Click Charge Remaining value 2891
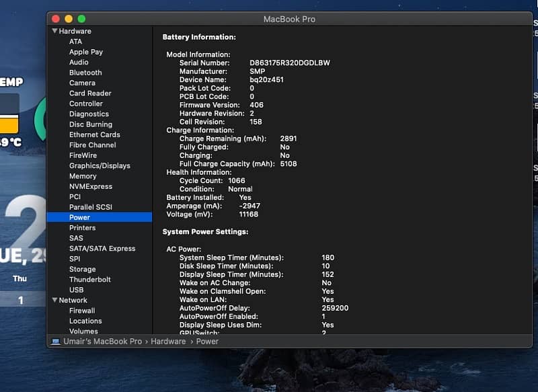 pyautogui.click(x=289, y=139)
